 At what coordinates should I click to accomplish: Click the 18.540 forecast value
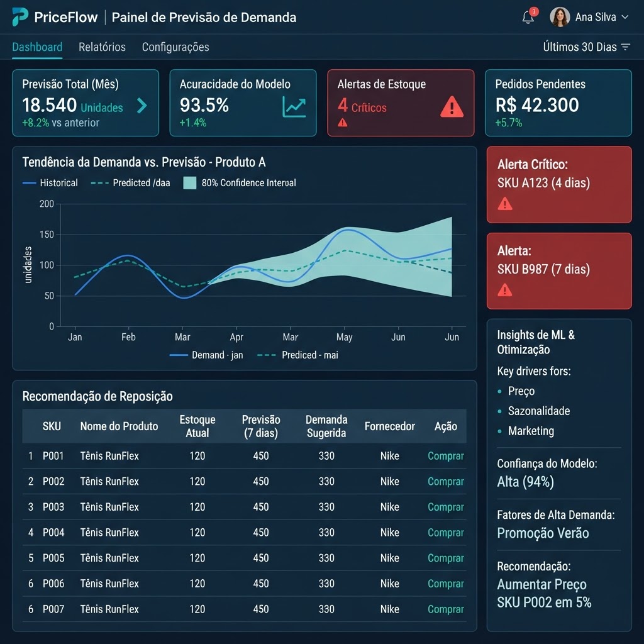[49, 105]
